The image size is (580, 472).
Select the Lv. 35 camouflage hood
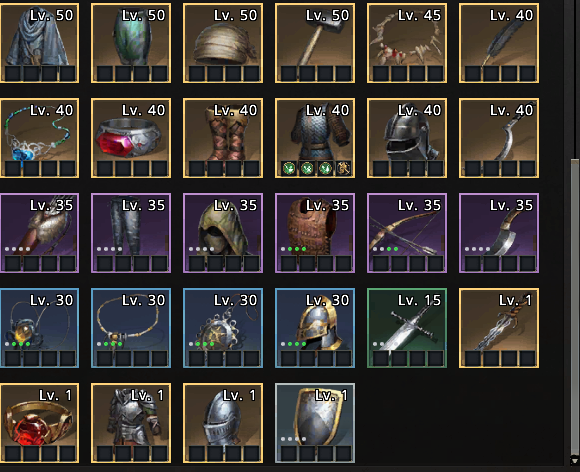pyautogui.click(x=223, y=233)
